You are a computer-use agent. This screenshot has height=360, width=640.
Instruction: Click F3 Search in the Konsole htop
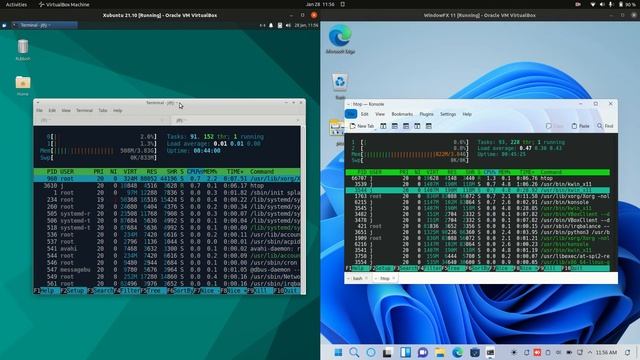point(406,268)
